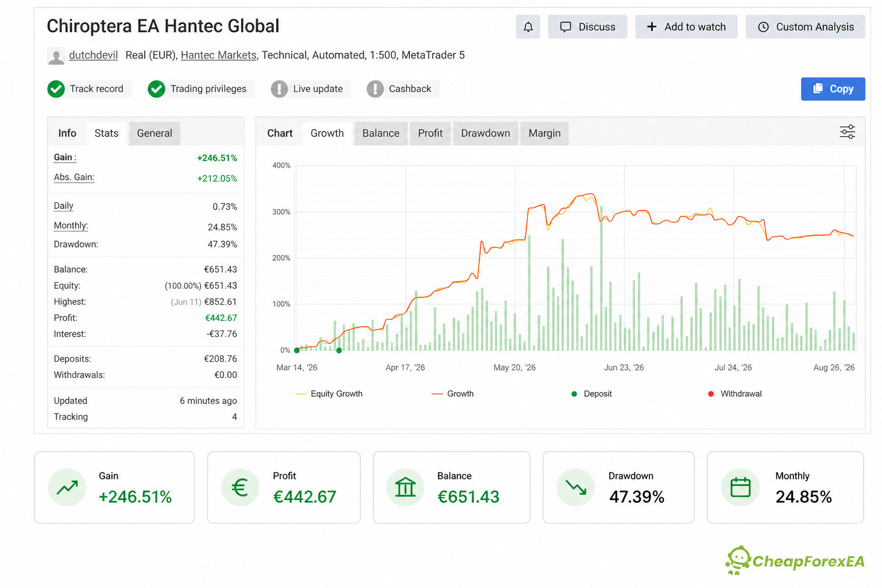Click the Track record green checkmark
This screenshot has width=882, height=588.
56,89
